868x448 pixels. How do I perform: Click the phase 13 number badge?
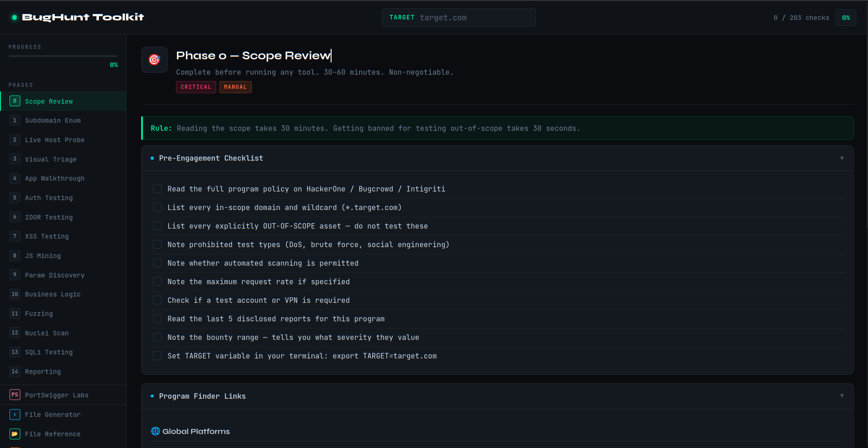tap(15, 352)
